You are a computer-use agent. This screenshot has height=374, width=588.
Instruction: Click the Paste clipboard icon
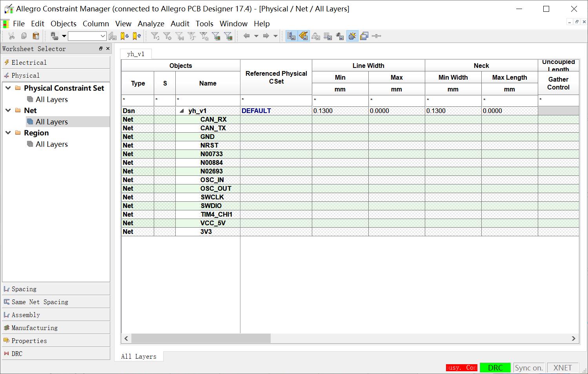pyautogui.click(x=36, y=36)
